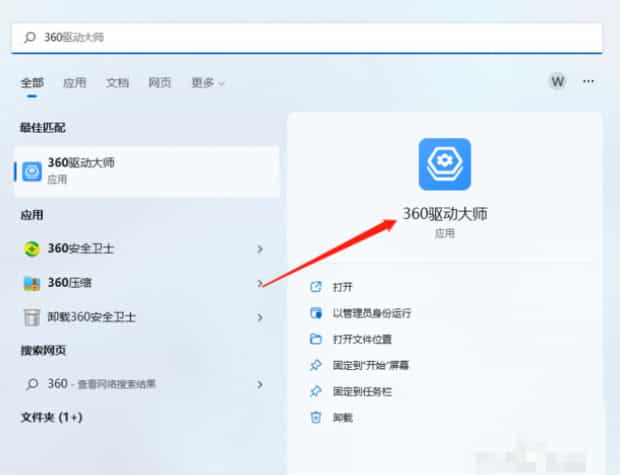Click the pin icon for 固定到任务栏

tap(316, 391)
